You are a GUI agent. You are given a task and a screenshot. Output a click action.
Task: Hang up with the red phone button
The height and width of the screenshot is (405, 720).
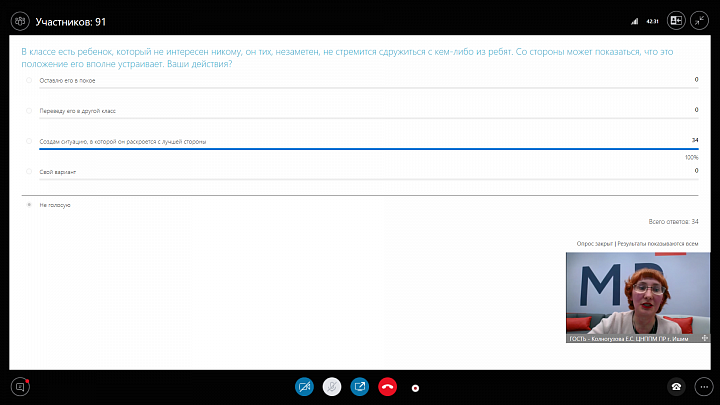(387, 386)
